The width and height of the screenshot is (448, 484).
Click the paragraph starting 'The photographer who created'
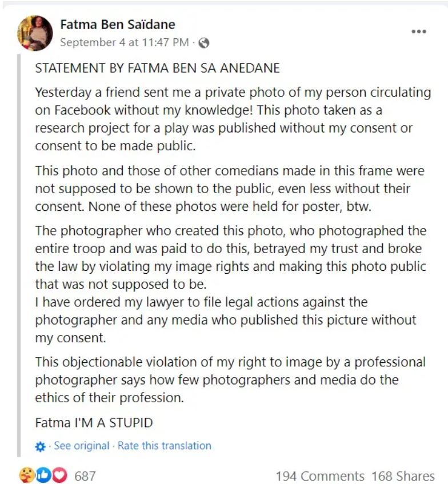[x=229, y=257]
